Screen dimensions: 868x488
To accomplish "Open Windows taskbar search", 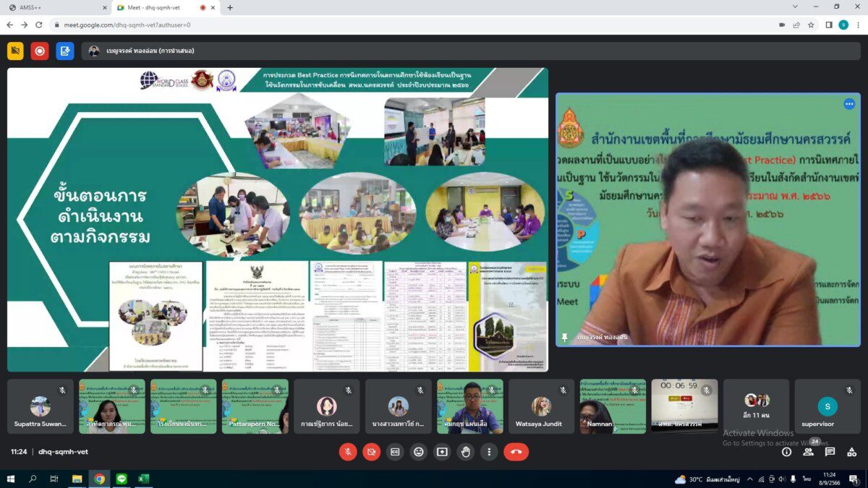I will click(33, 479).
